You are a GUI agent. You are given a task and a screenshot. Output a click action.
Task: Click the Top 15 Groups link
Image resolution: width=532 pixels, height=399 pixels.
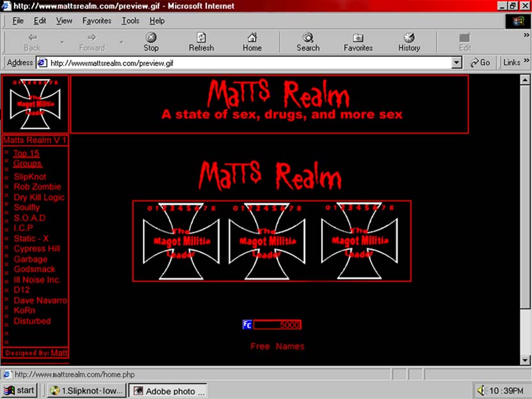click(27, 158)
